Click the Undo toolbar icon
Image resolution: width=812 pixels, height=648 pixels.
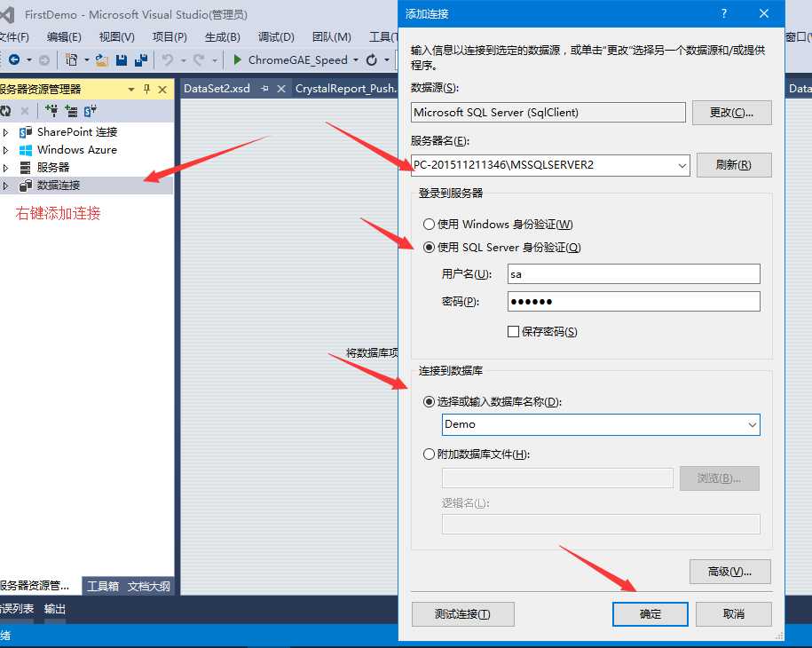(x=167, y=60)
